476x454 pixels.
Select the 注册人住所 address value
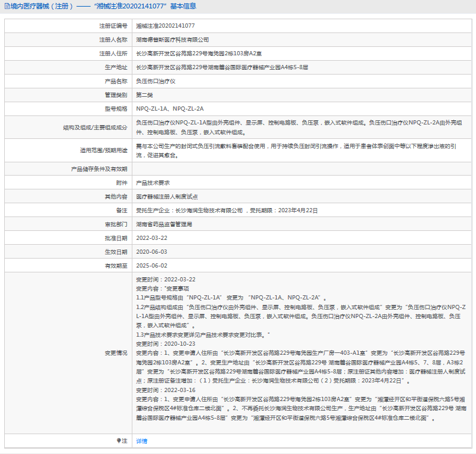199,54
